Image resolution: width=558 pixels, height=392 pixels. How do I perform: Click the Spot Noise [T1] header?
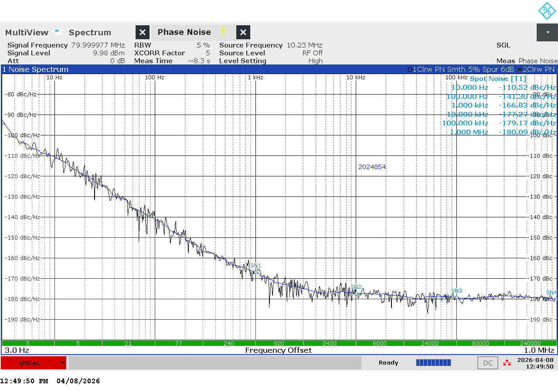[x=498, y=79]
